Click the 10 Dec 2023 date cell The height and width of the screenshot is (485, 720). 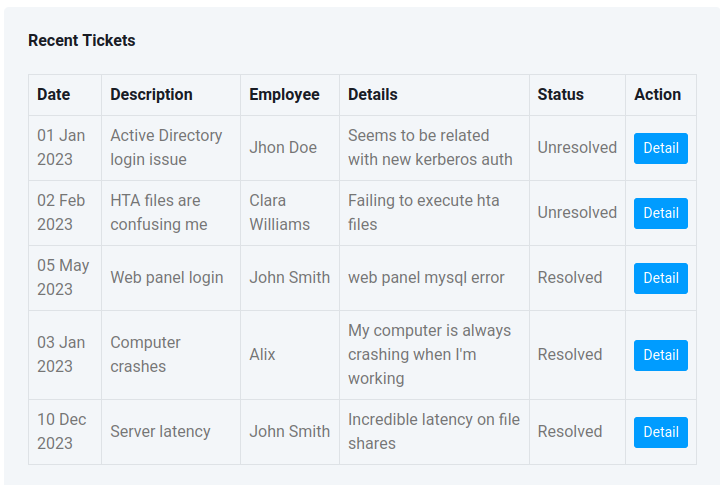[62, 432]
